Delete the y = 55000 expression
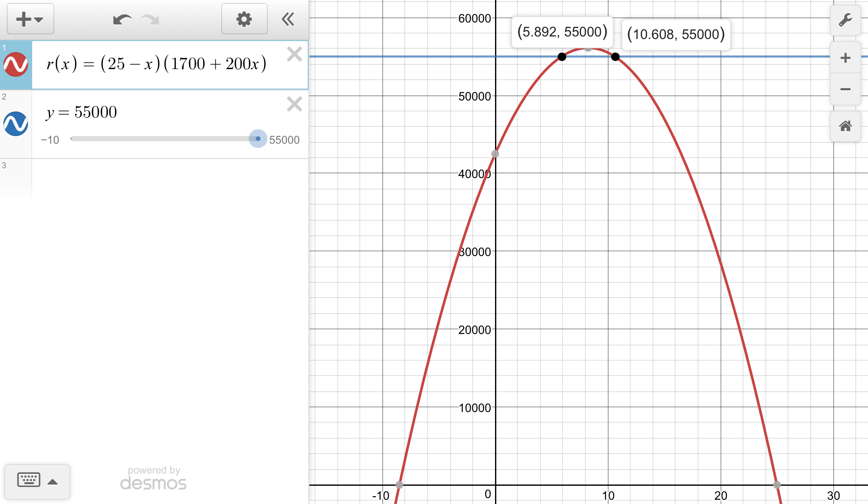868x504 pixels. pos(294,104)
